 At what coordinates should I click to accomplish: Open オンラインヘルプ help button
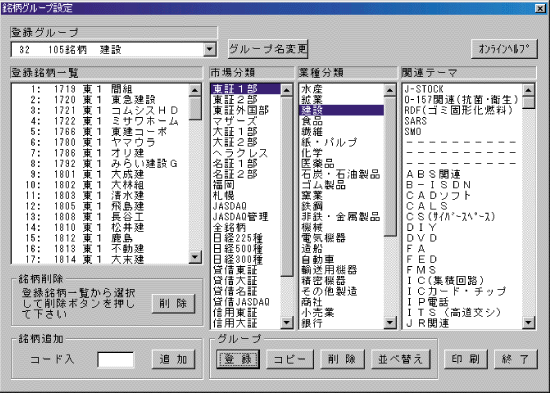click(504, 49)
